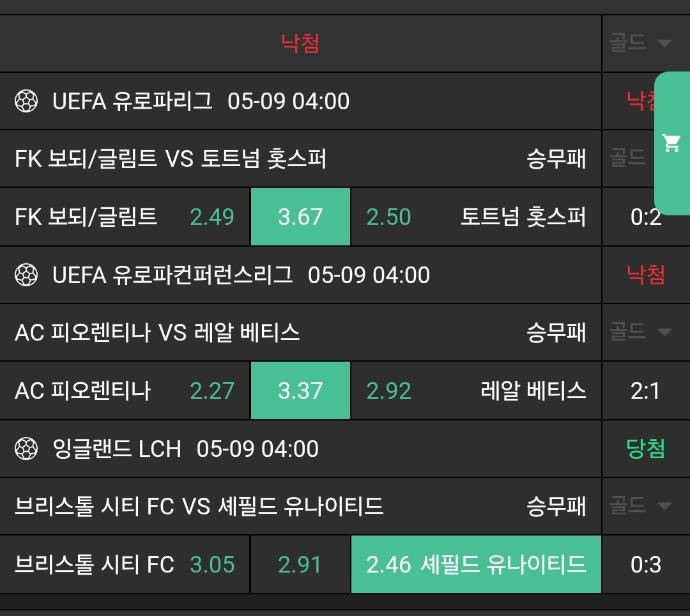Select draw odds 2.91 for 브리스톨 match
The height and width of the screenshot is (616, 690).
pyautogui.click(x=300, y=564)
